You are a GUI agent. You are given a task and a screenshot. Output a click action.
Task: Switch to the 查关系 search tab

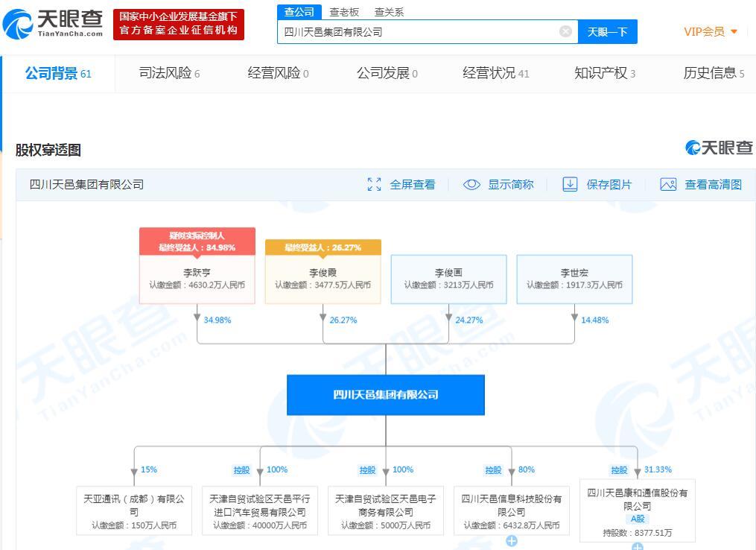click(x=389, y=12)
